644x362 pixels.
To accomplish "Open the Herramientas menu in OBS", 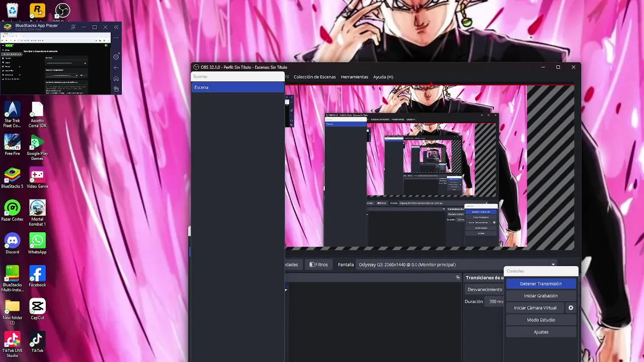I will pyautogui.click(x=354, y=77).
